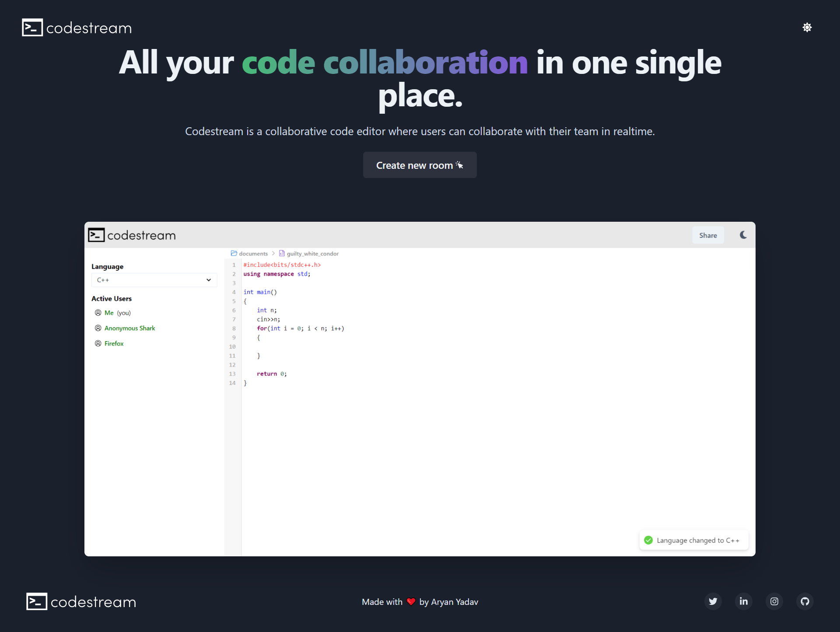
Task: Open the LinkedIn footer icon
Action: tap(743, 601)
